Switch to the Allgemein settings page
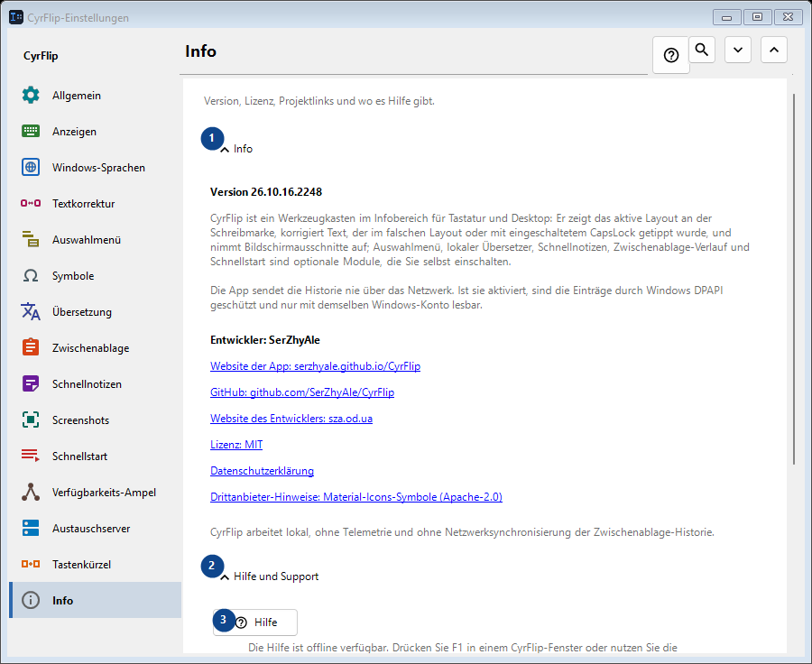Image resolution: width=812 pixels, height=664 pixels. click(96, 96)
